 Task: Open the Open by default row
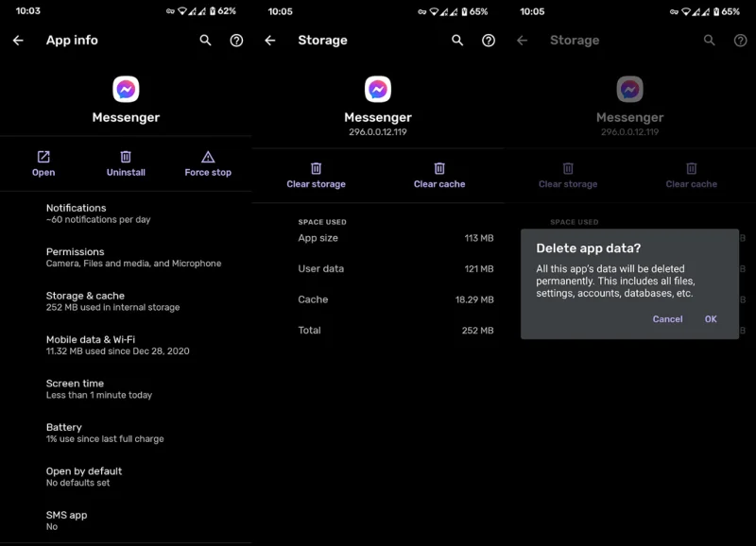pyautogui.click(x=126, y=477)
